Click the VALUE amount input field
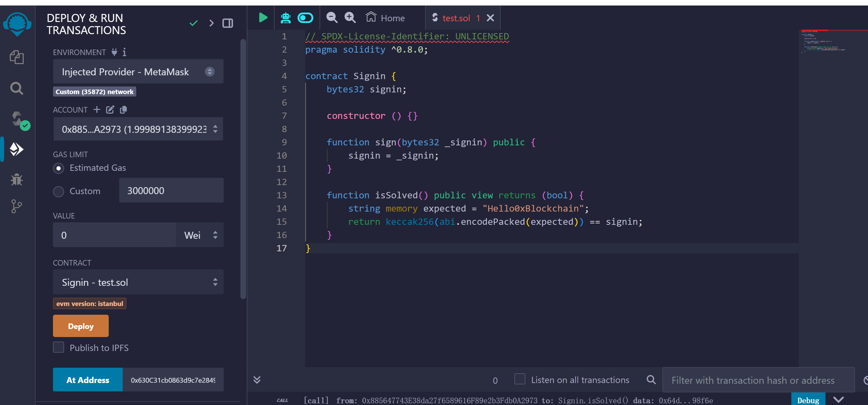This screenshot has width=868, height=405. (x=115, y=235)
